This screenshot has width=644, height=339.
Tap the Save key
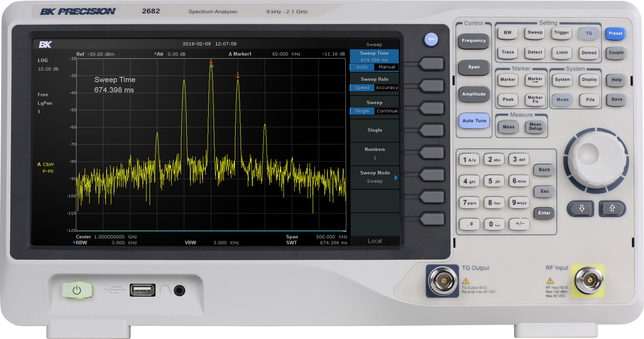coord(616,100)
